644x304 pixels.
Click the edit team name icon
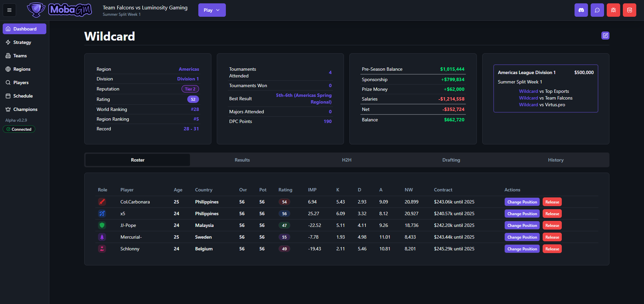pyautogui.click(x=605, y=36)
